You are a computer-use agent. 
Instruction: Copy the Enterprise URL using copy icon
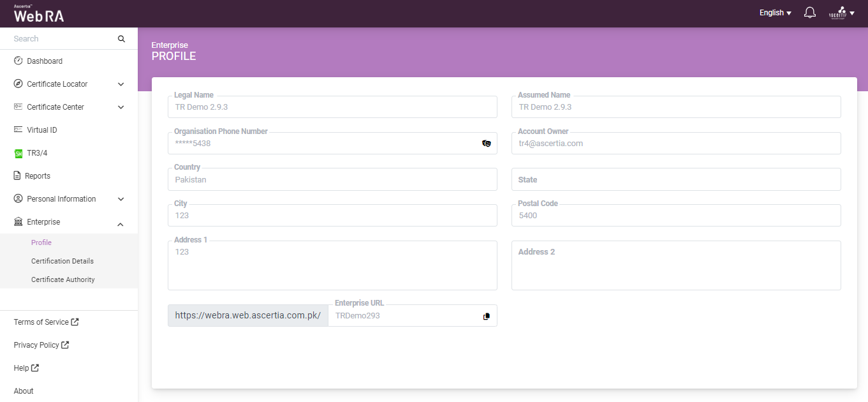487,316
